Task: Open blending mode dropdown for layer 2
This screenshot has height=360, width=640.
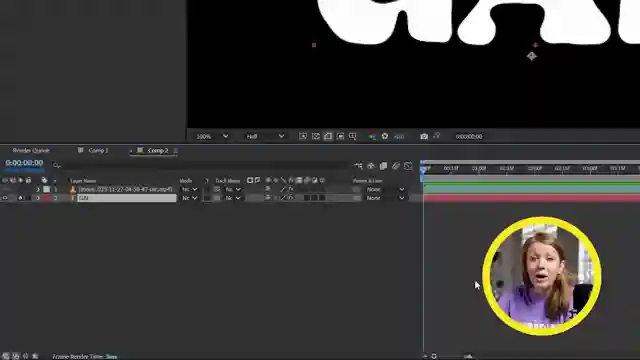Action: click(x=189, y=198)
